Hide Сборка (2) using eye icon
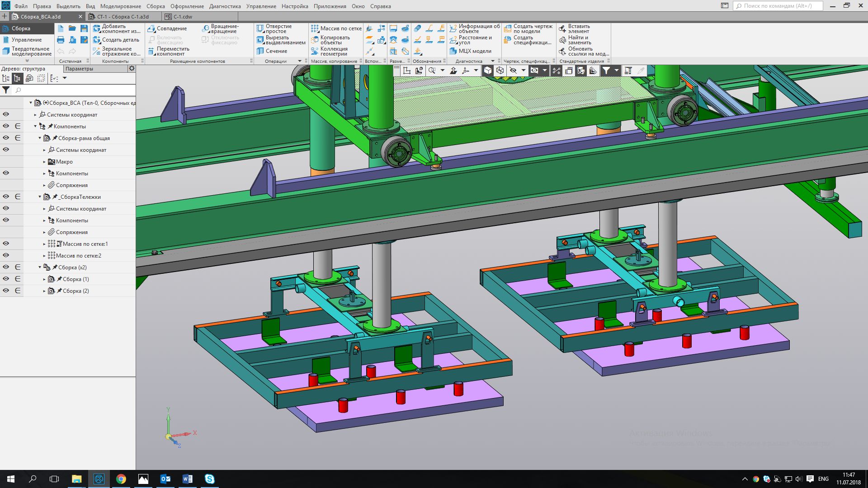Screen dimensions: 868x488 6,291
